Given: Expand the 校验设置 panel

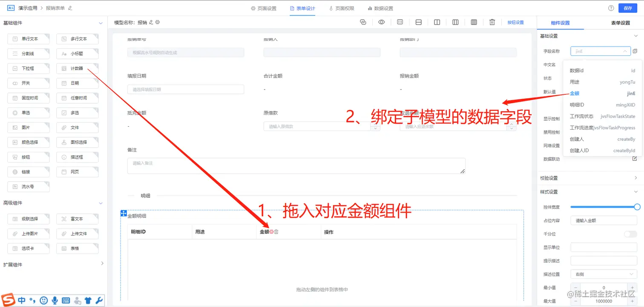Looking at the screenshot, I should 636,178.
